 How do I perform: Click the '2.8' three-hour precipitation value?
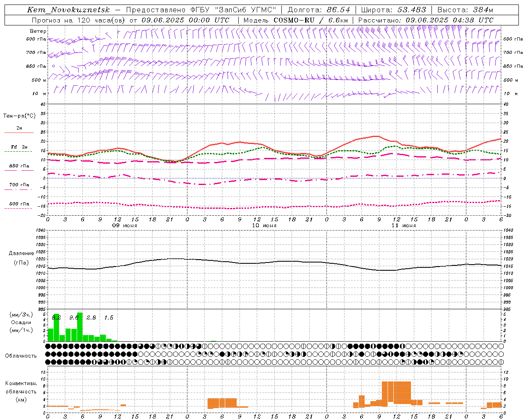tap(91, 318)
